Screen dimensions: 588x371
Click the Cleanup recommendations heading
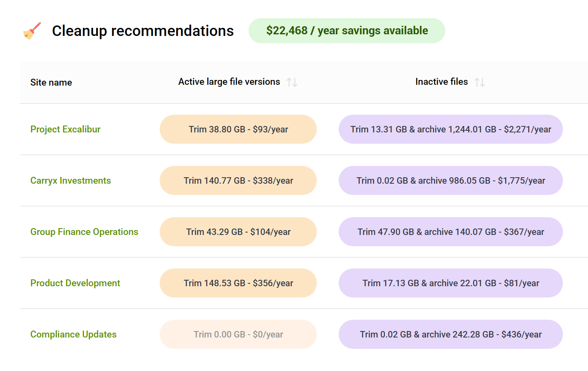[x=143, y=31]
